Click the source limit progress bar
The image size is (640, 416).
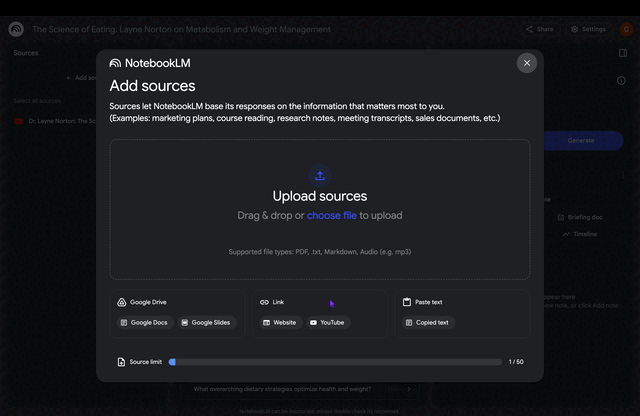[335, 362]
